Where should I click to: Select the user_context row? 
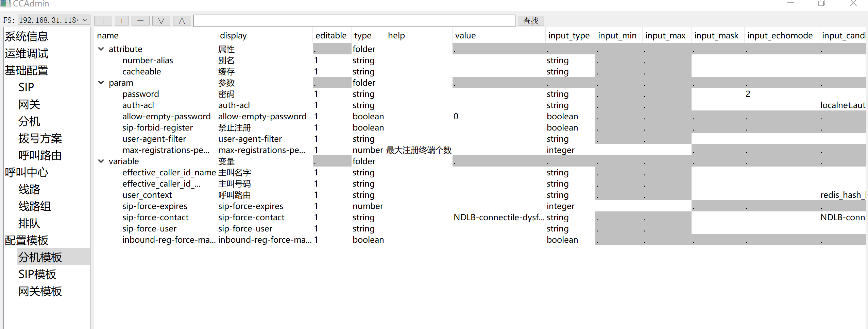tap(147, 195)
